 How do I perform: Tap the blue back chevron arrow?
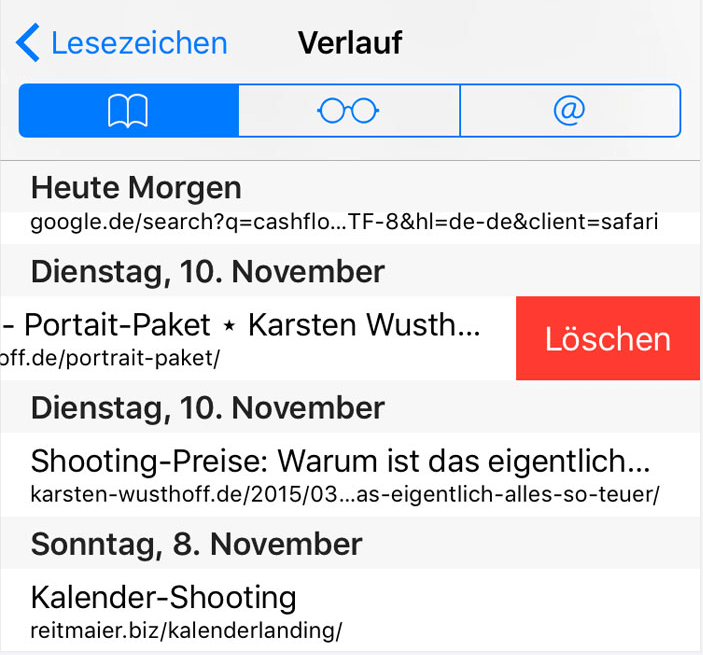[28, 44]
